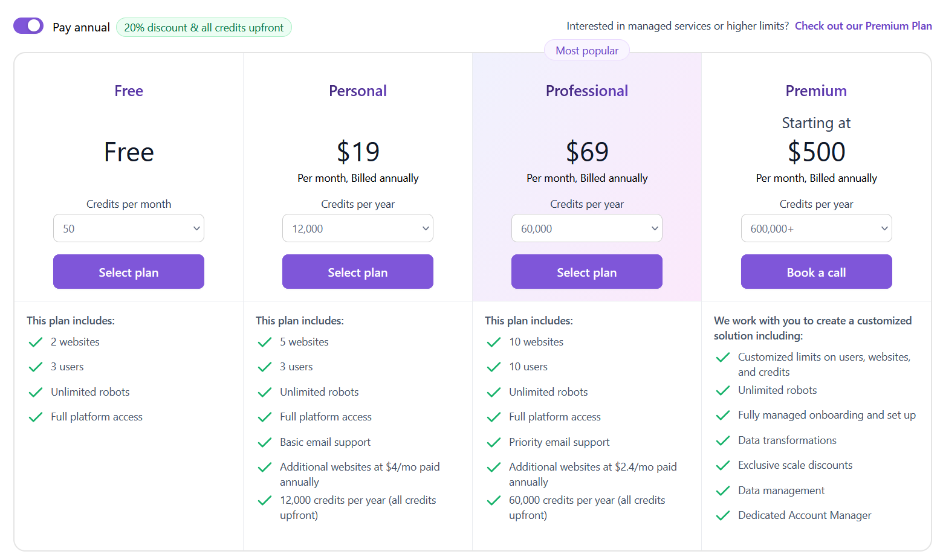Click the checkmark next to 'Unlimited robots' under Personal
This screenshot has height=560, width=943.
(264, 391)
